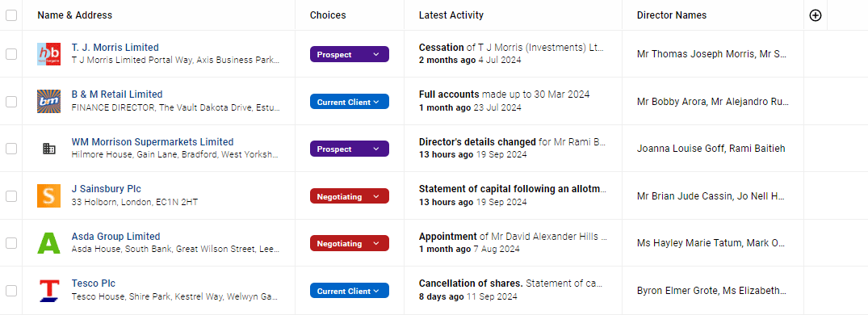
Task: Click the T. J. Morris Home Bargains logo
Action: point(48,54)
